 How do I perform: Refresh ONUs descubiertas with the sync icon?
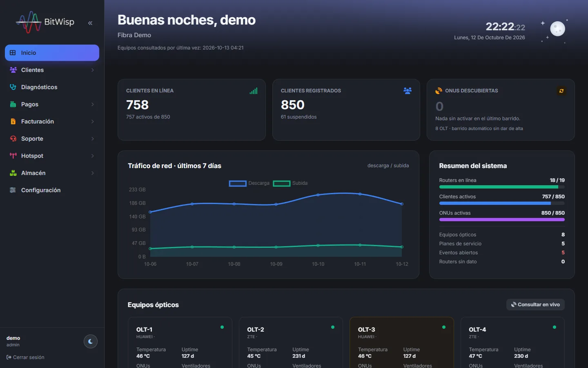tap(561, 91)
